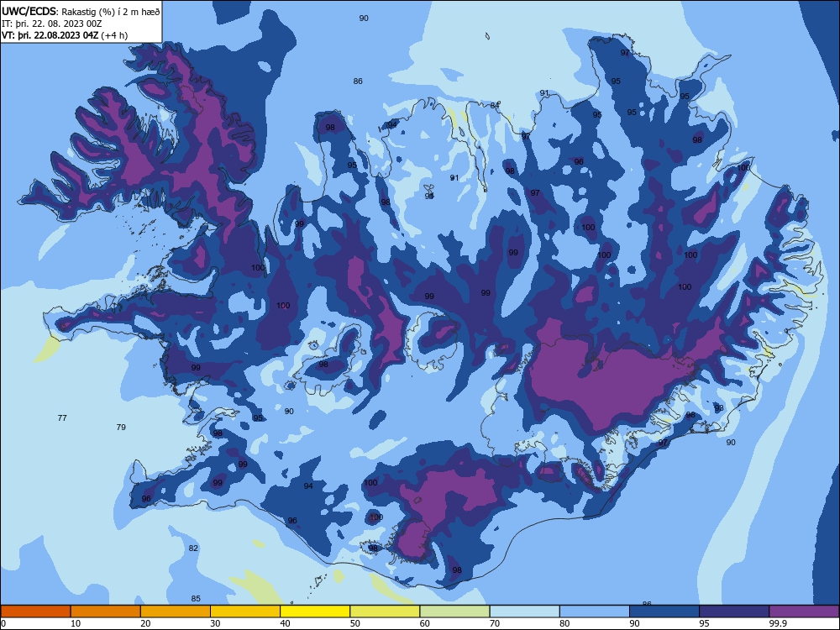Select the '50' legend tick label

[354, 623]
